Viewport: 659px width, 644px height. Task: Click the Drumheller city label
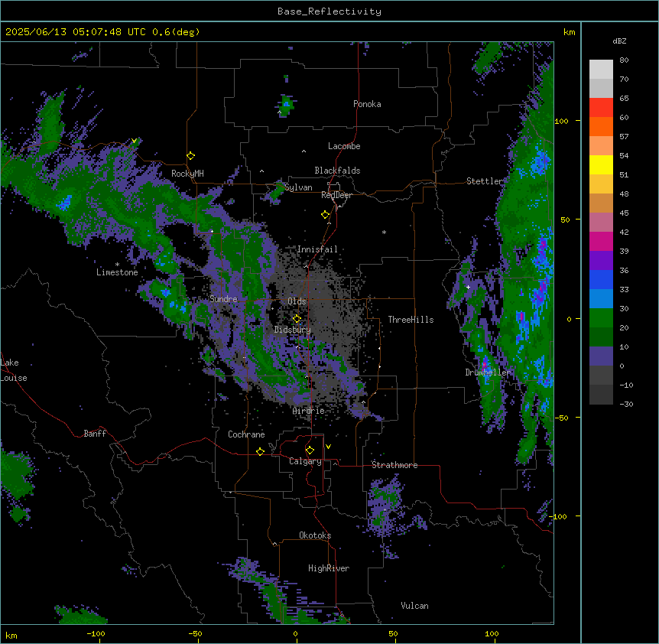[x=488, y=373]
